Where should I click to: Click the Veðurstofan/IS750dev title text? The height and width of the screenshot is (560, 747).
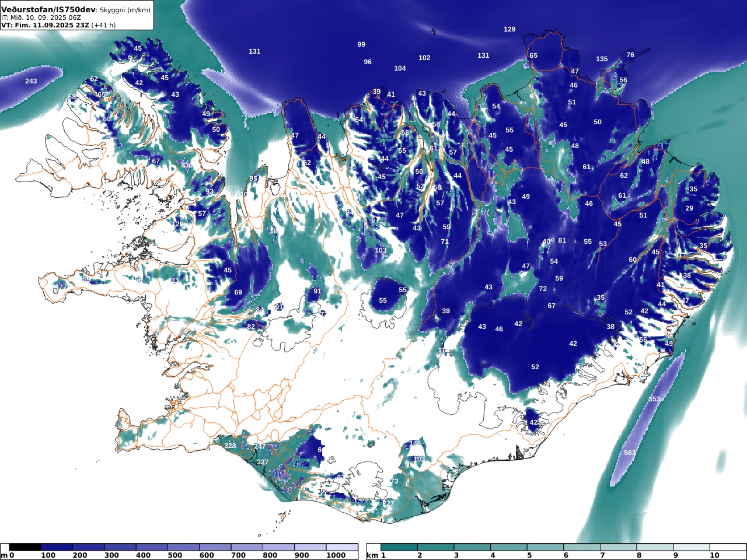pyautogui.click(x=48, y=9)
